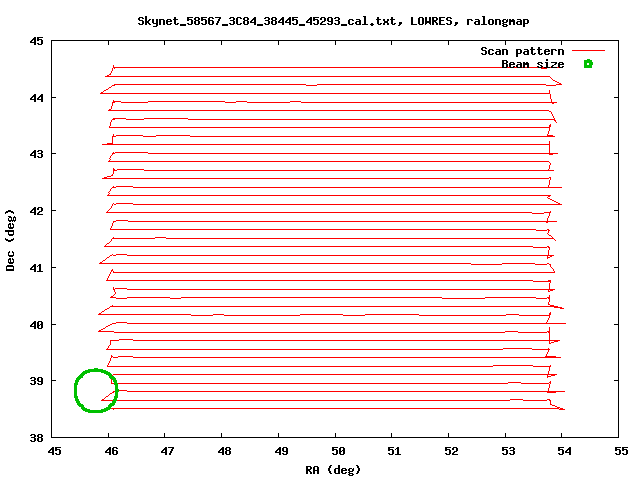
Task: Click the Dec axis tick label 44
Action: coord(36,98)
